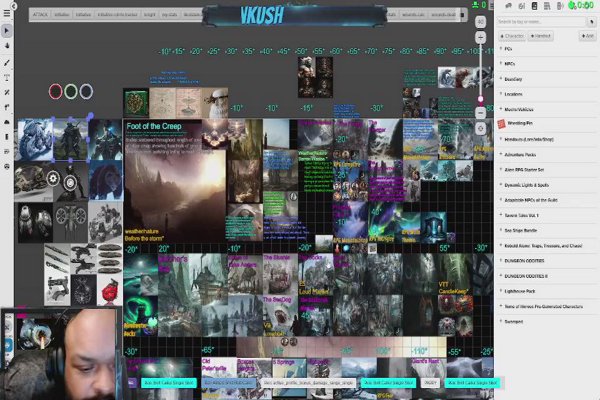Open the hamburger menu in left toolbar

click(7, 13)
